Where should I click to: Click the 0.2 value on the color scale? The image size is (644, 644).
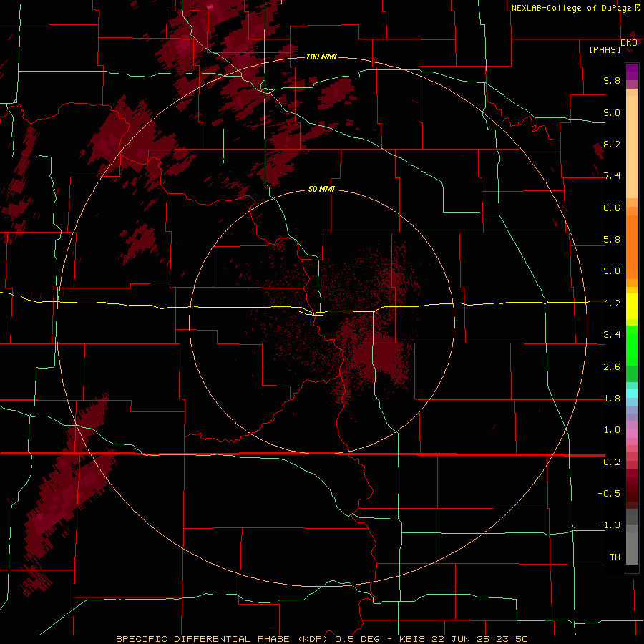(x=612, y=462)
